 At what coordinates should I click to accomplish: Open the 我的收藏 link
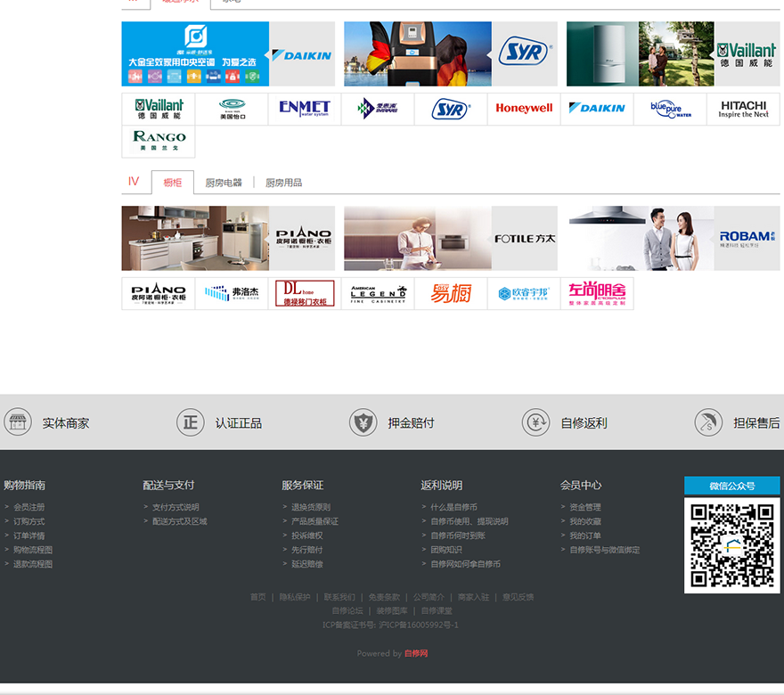point(585,521)
